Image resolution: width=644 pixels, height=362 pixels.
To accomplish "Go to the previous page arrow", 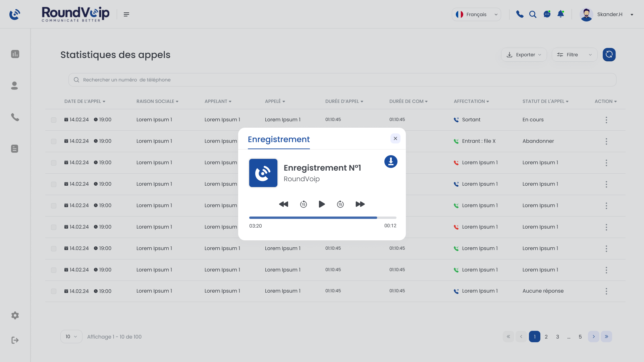I will tap(521, 337).
